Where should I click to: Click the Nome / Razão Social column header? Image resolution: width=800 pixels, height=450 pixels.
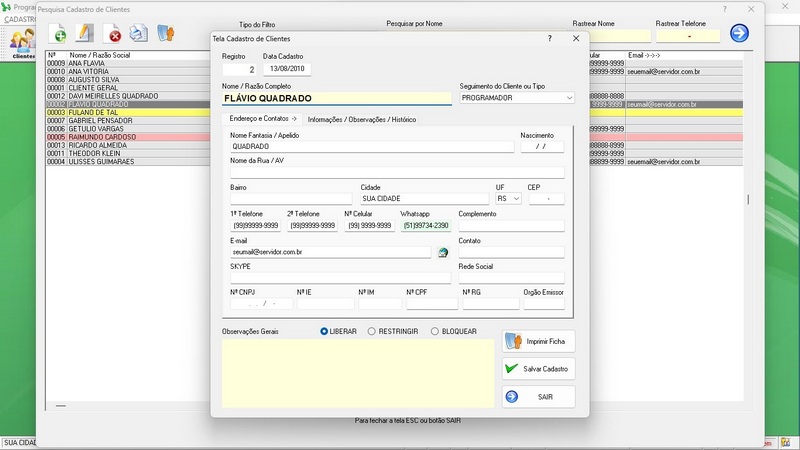point(99,55)
